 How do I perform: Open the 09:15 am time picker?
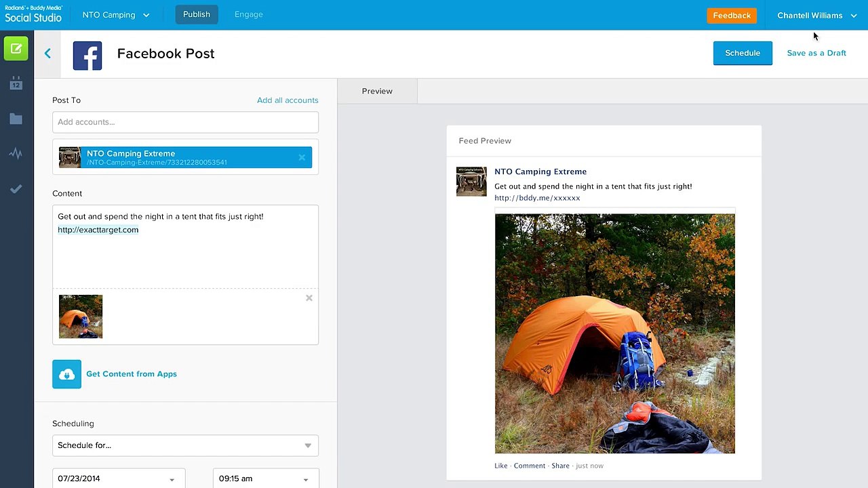click(x=266, y=479)
